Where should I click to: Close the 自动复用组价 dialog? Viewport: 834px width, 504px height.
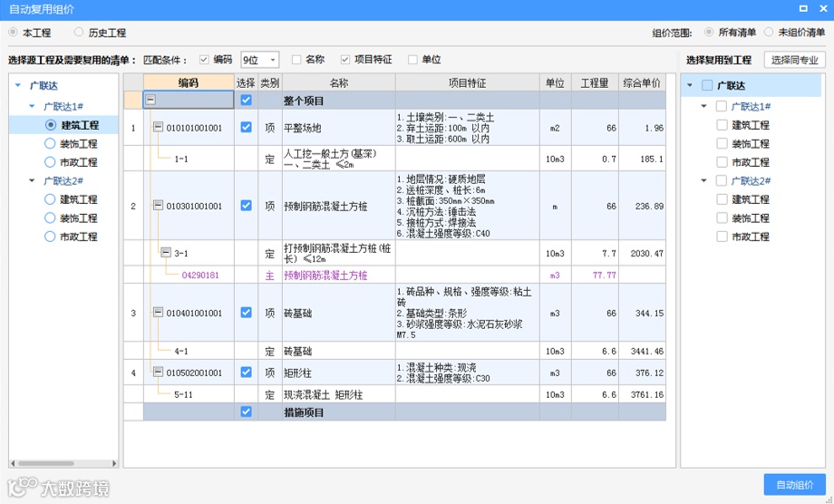tap(823, 8)
